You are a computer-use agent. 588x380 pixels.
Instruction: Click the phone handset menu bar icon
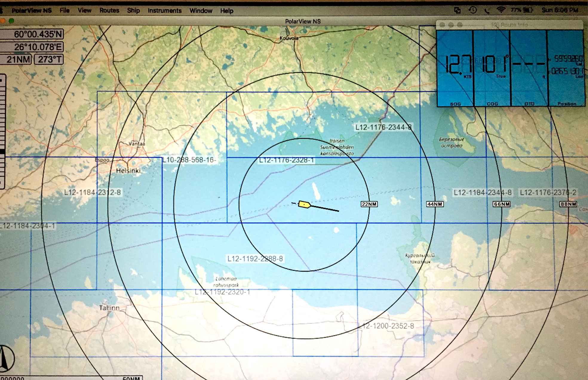click(x=487, y=11)
